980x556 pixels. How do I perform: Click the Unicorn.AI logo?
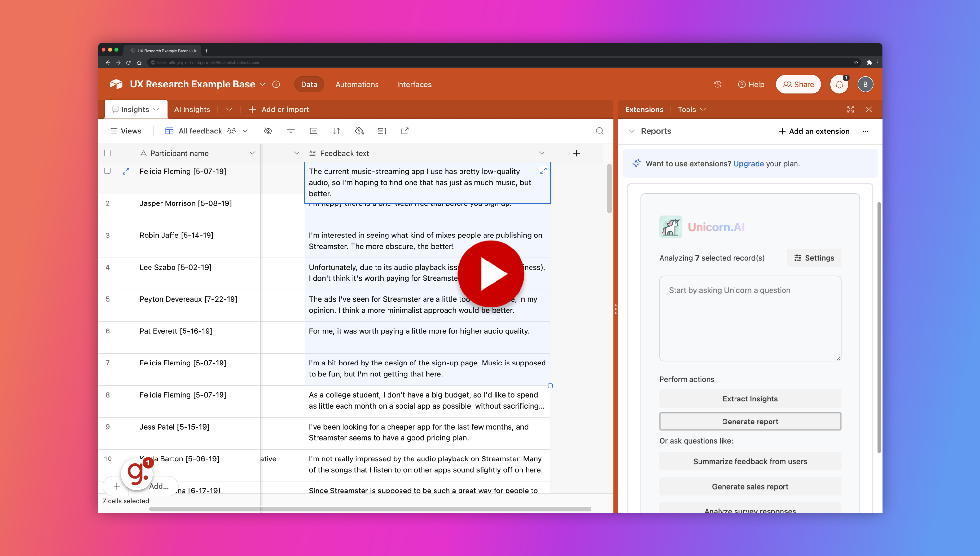pyautogui.click(x=671, y=227)
